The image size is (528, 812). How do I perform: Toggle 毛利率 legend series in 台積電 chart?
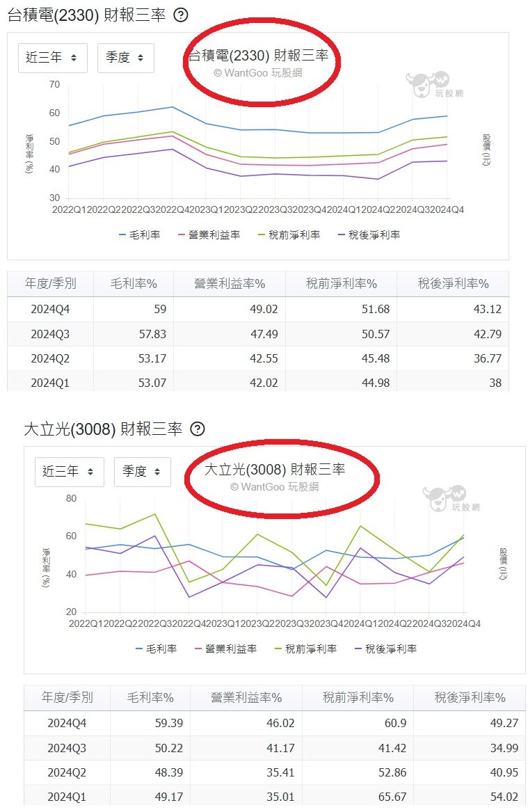(x=139, y=234)
